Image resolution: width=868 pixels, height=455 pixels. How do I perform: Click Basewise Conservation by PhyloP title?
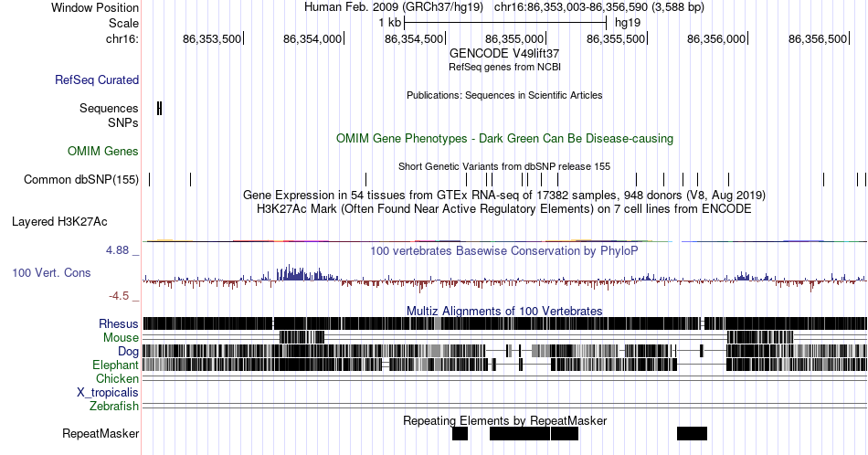504,250
